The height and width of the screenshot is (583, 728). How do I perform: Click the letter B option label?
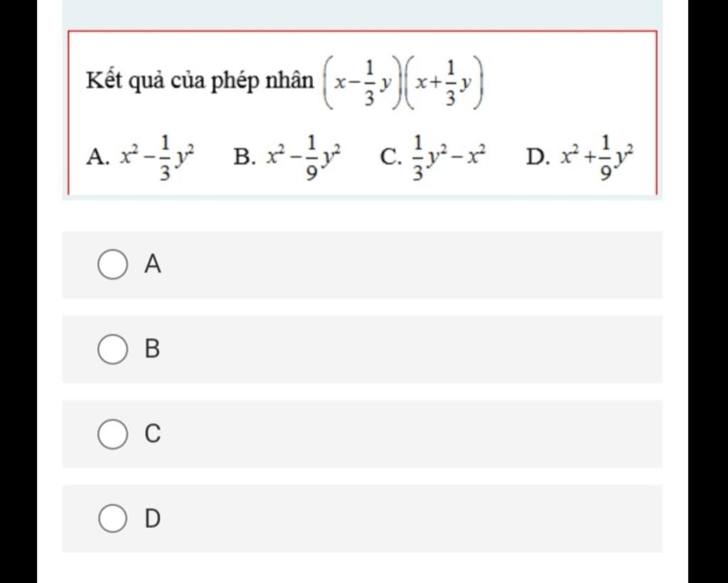coord(152,348)
